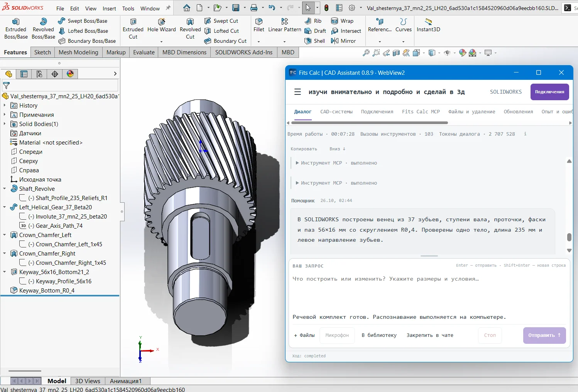Click the chat vertical scrollbar thumb

[x=569, y=237]
